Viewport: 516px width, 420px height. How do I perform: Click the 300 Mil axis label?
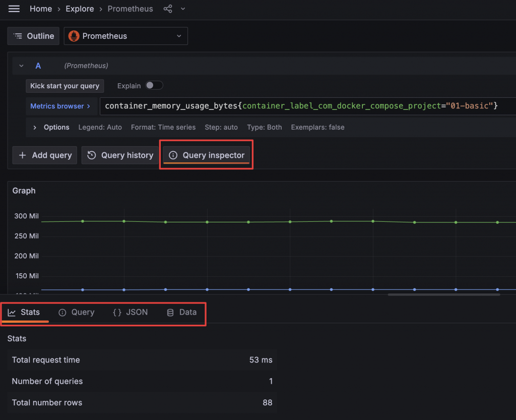(26, 216)
